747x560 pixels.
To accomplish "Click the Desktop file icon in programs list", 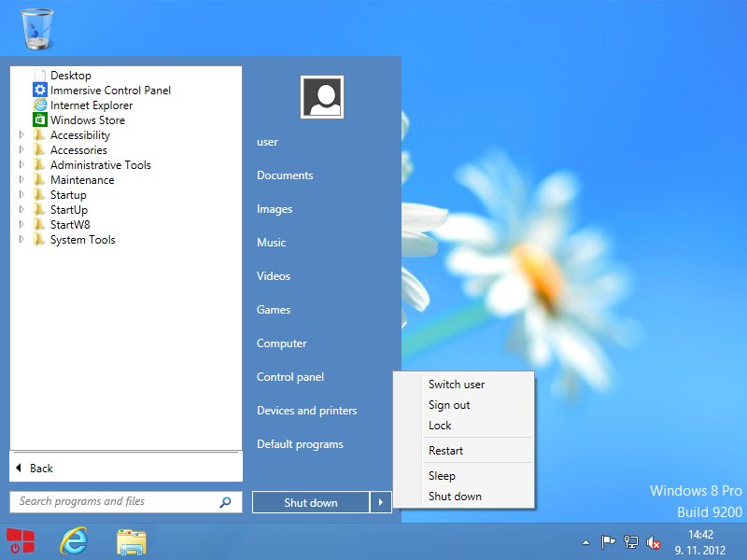I will (x=40, y=76).
